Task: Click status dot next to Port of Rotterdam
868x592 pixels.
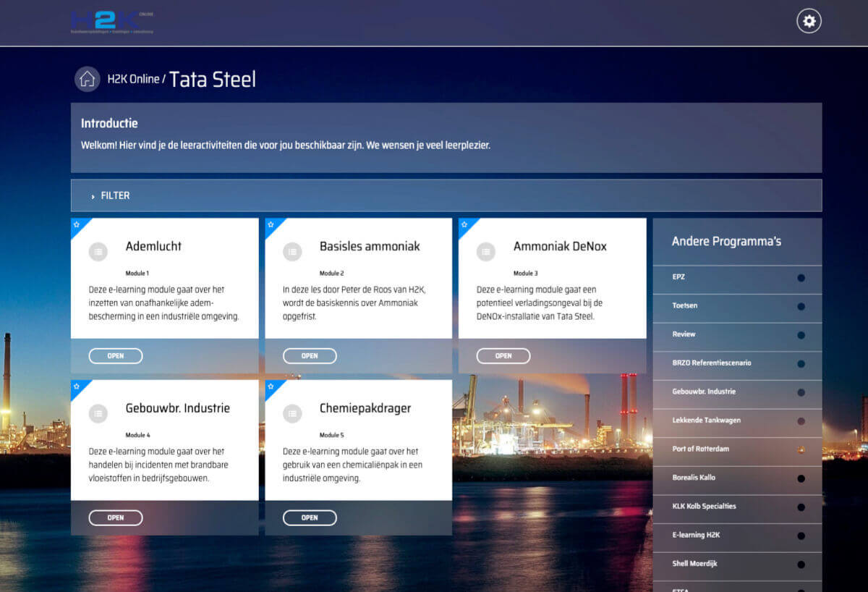Action: (x=801, y=449)
